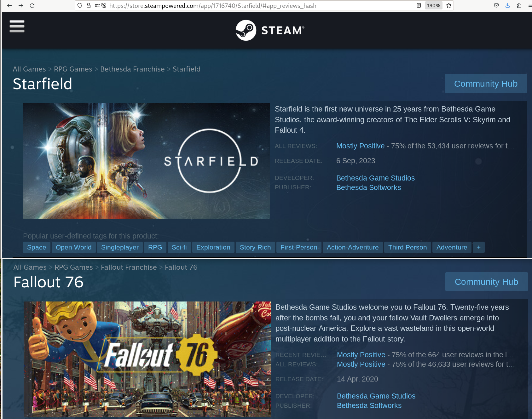This screenshot has height=419, width=532.
Task: Open the site permissions icon in address bar
Action: [97, 5]
